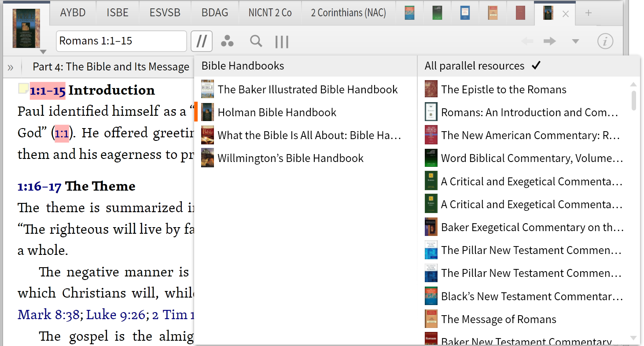Switch to the ISBE tab
The width and height of the screenshot is (644, 346).
[x=118, y=13]
